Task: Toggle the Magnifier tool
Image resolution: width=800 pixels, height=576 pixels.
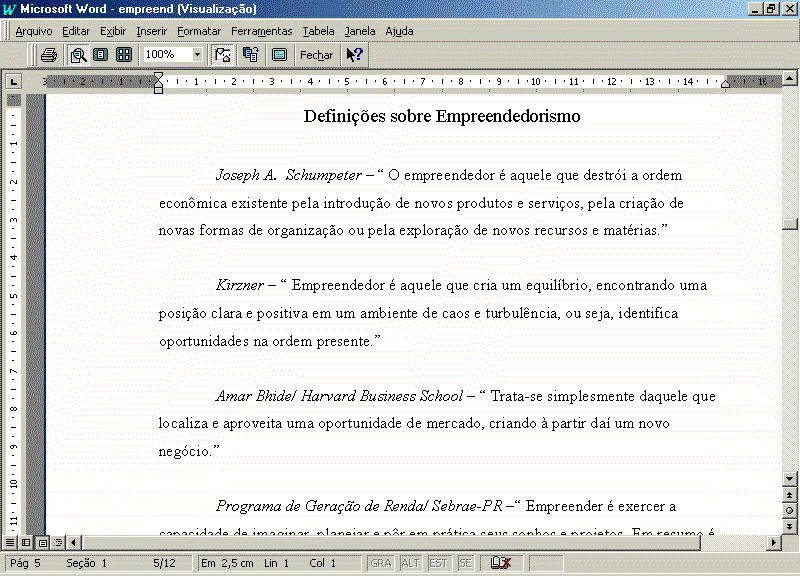Action: pyautogui.click(x=78, y=55)
